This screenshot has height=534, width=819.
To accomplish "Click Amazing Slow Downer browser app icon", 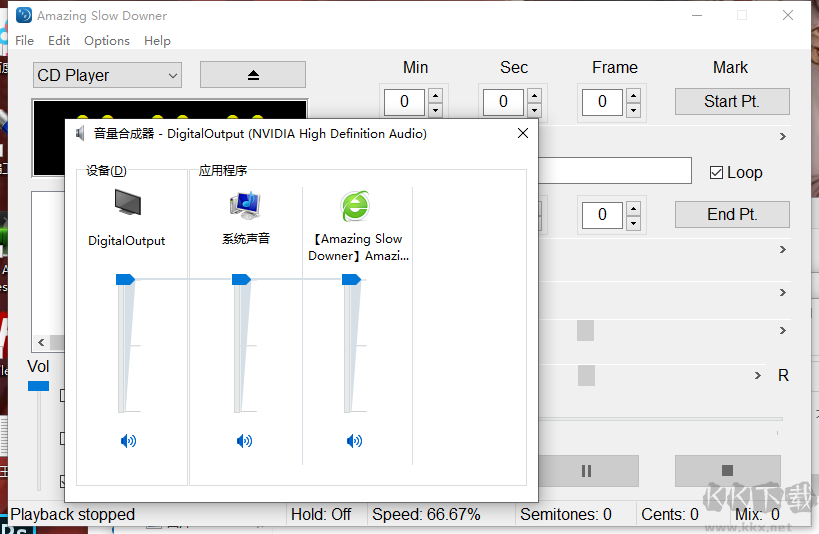I will click(355, 206).
